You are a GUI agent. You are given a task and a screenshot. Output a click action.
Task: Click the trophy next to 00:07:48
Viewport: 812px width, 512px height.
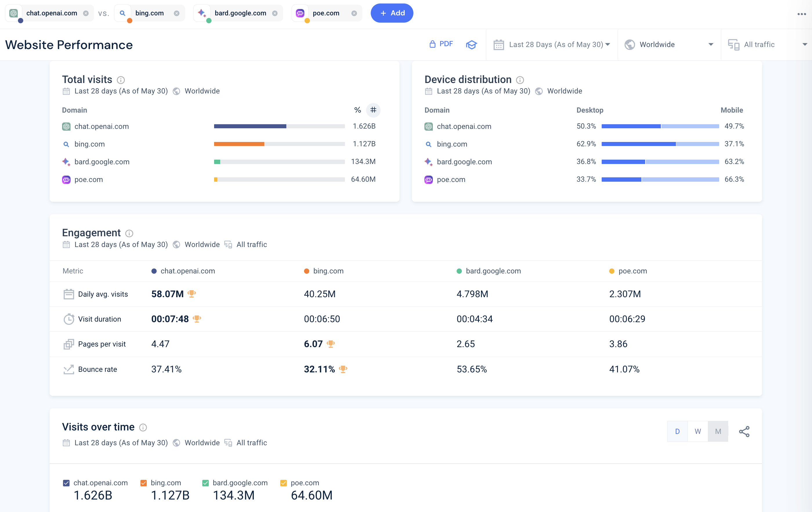pyautogui.click(x=197, y=318)
